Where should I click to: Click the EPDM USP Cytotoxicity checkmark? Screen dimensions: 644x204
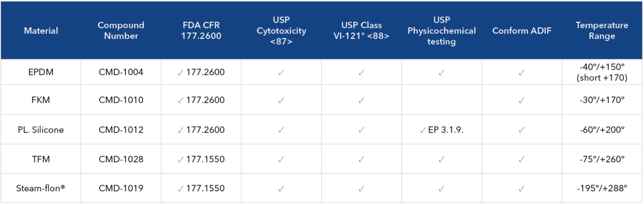pyautogui.click(x=281, y=73)
